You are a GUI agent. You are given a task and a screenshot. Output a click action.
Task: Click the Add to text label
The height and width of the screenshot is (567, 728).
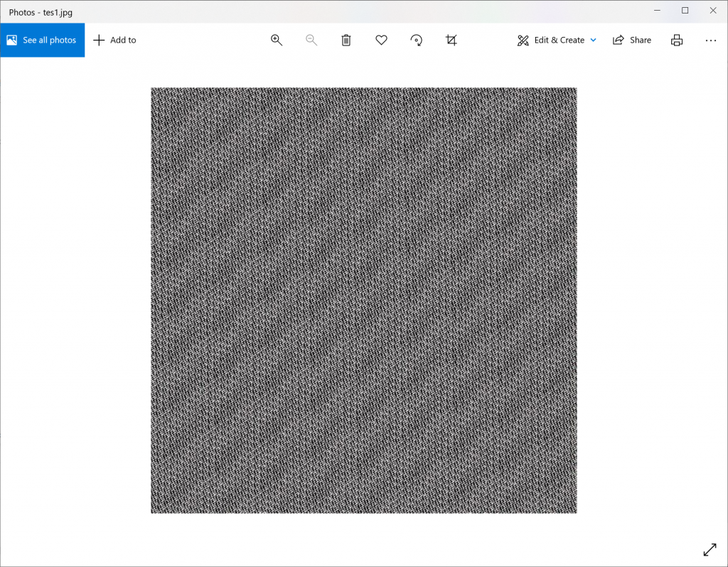tap(123, 40)
